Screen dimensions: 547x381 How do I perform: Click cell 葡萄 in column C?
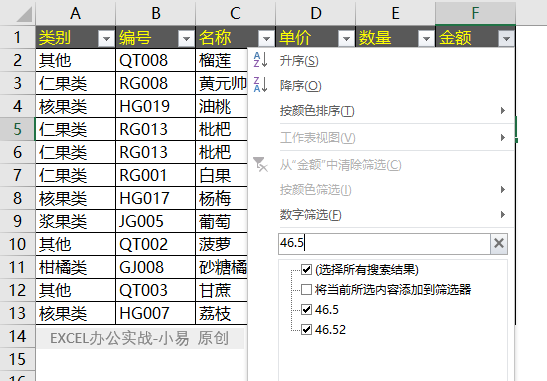[222, 222]
